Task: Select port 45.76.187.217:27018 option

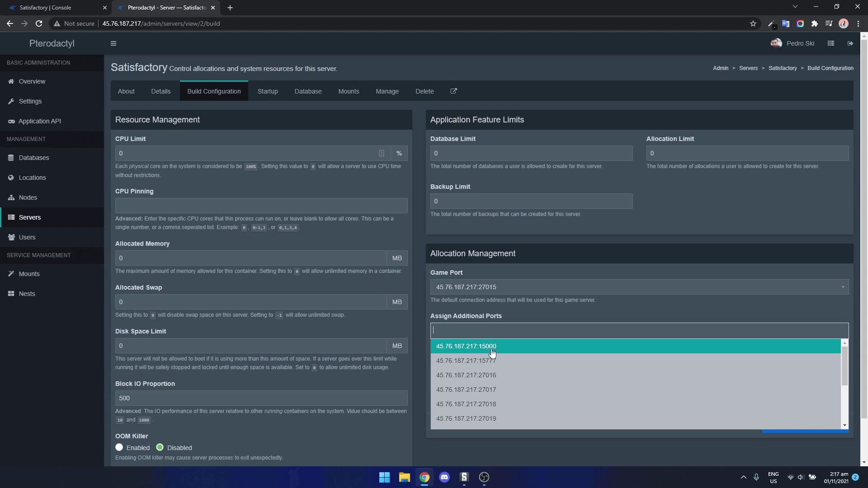Action: [636, 404]
